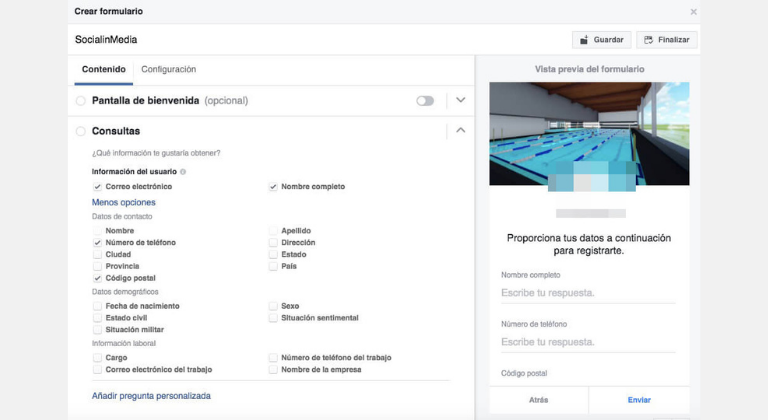Click the Información del usuario info icon

(183, 172)
